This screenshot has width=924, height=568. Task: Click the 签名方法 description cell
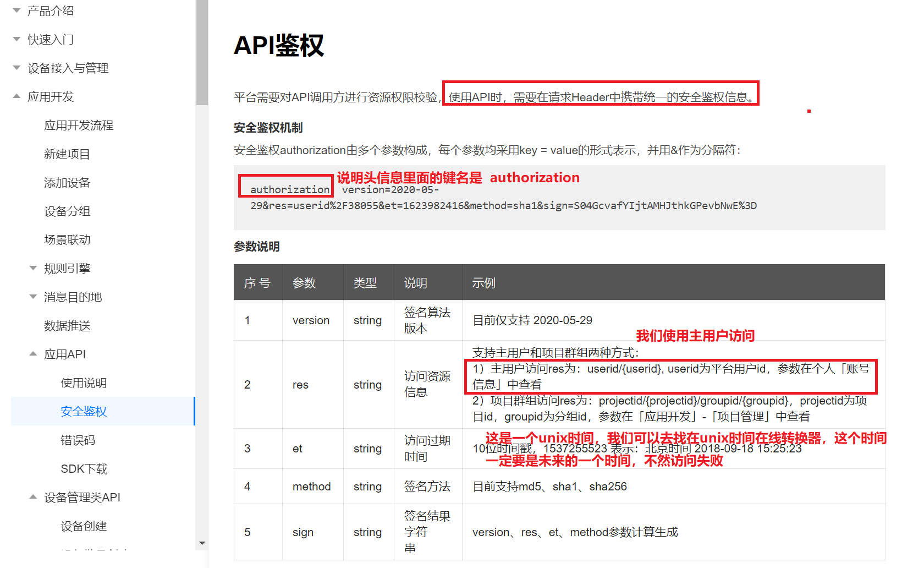[427, 487]
